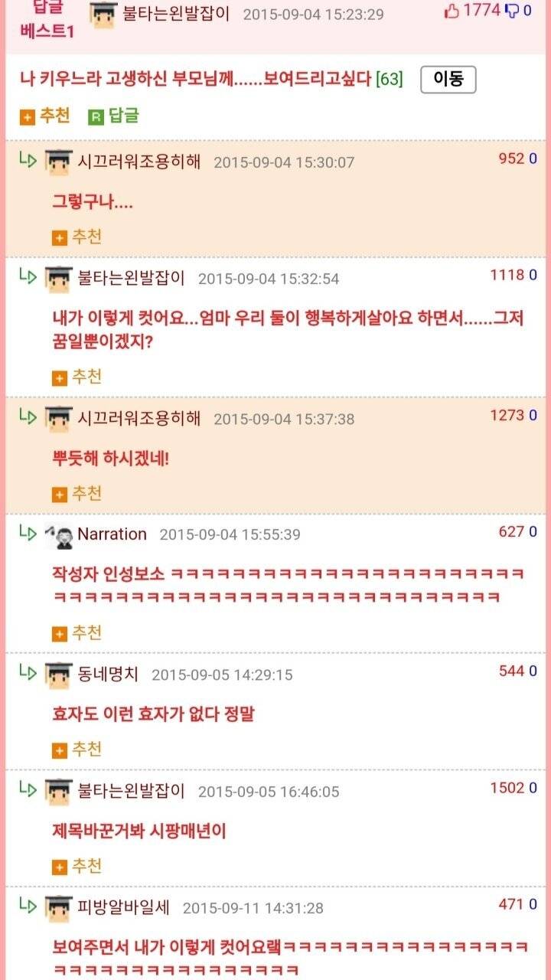551x980 pixels.
Task: Recommend the 뿌듯해 하시겠네 reply
Action: pos(77,494)
